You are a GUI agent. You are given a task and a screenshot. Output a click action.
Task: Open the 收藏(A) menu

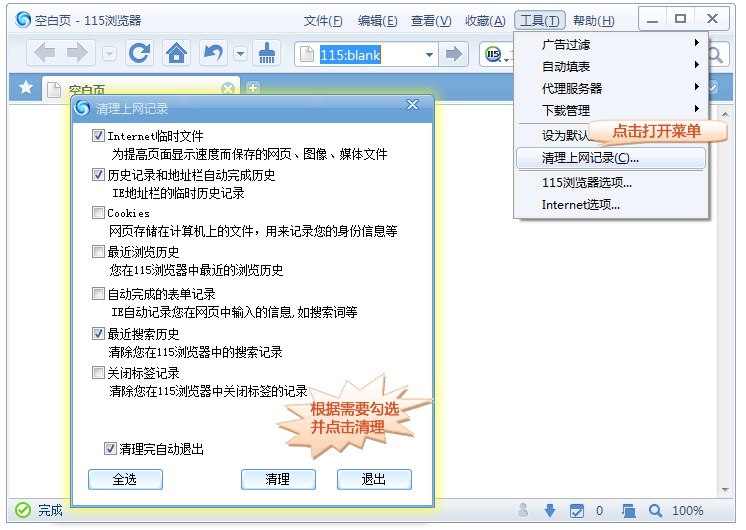click(x=485, y=20)
